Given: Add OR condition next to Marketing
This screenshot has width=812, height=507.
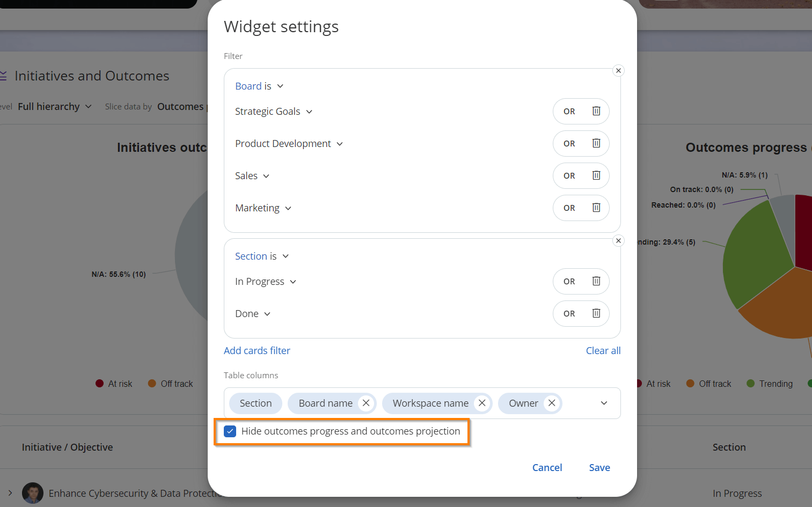Looking at the screenshot, I should [569, 208].
